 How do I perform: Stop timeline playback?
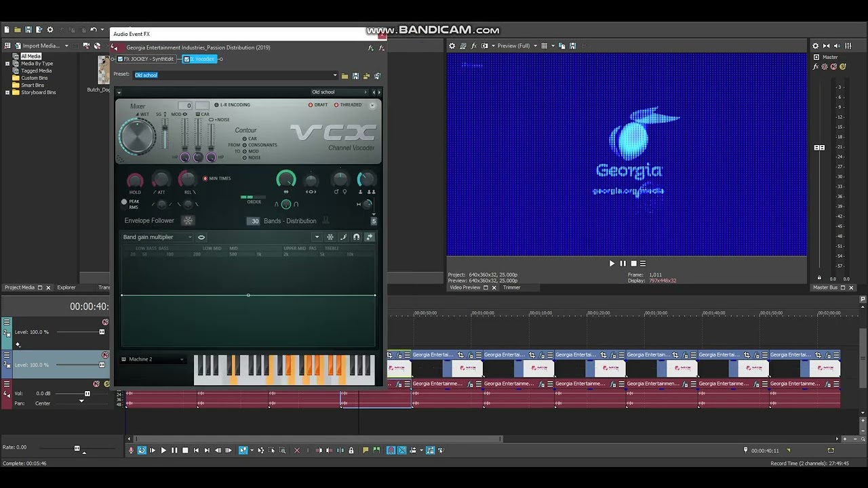pyautogui.click(x=185, y=450)
